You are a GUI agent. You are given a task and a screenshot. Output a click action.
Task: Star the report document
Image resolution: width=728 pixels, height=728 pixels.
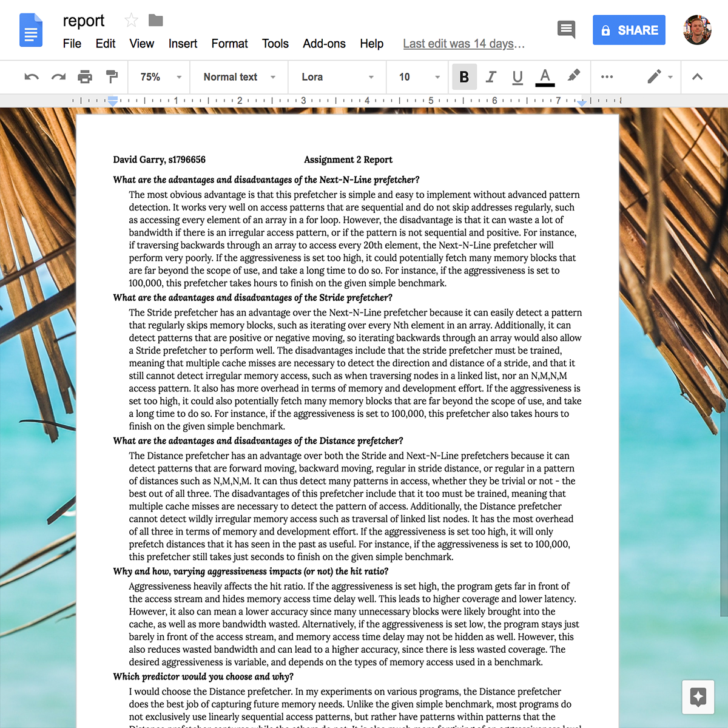coord(131,20)
